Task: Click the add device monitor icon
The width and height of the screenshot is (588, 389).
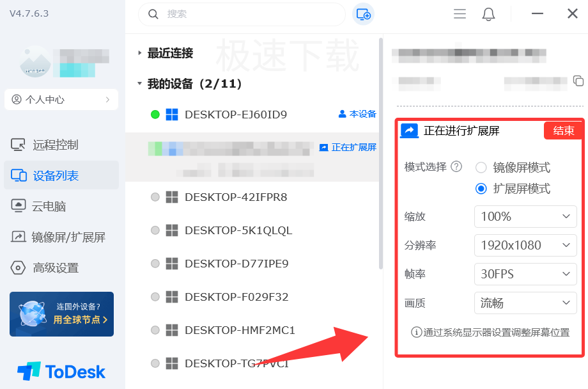Action: 363,14
